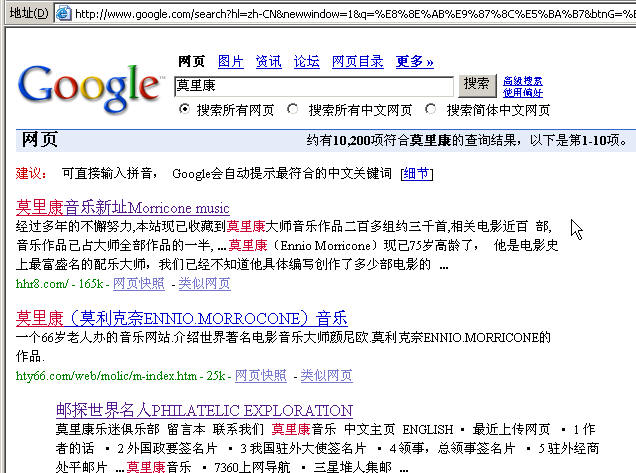Open 高级搜索 advanced search link
The image size is (636, 473).
[x=522, y=81]
